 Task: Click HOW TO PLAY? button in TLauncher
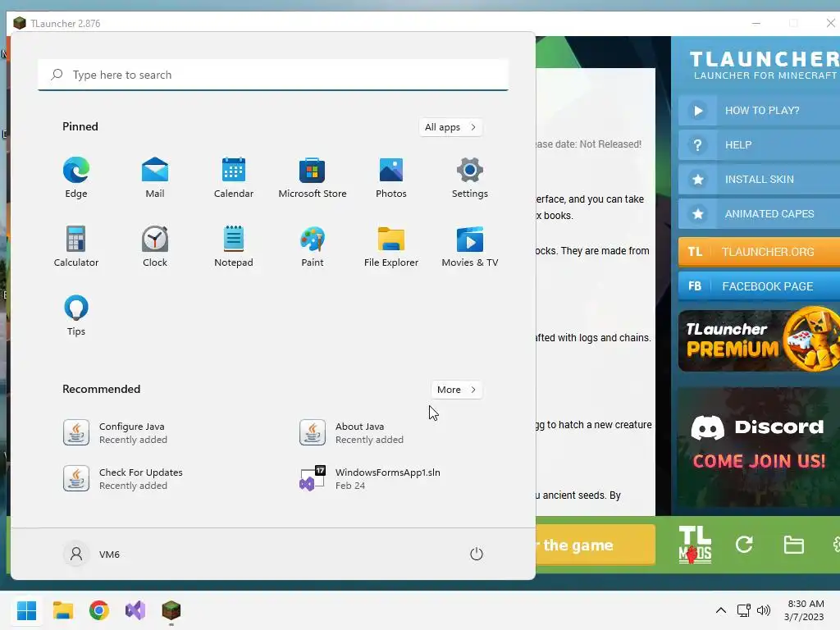(759, 111)
